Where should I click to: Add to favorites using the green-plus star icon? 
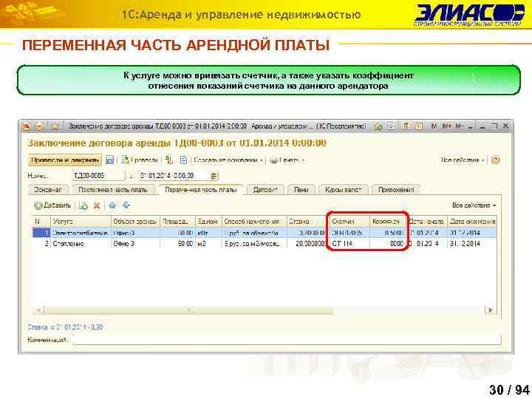pos(378,126)
